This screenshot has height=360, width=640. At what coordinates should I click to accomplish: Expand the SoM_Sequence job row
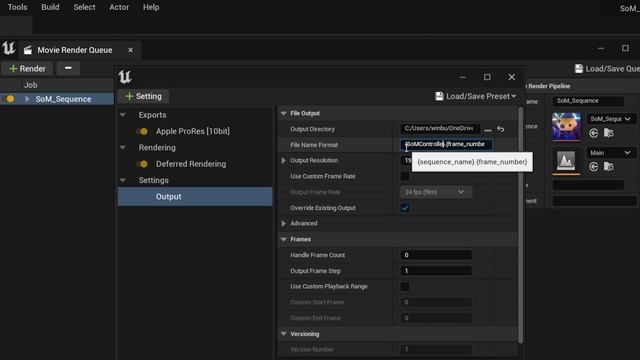[x=27, y=99]
